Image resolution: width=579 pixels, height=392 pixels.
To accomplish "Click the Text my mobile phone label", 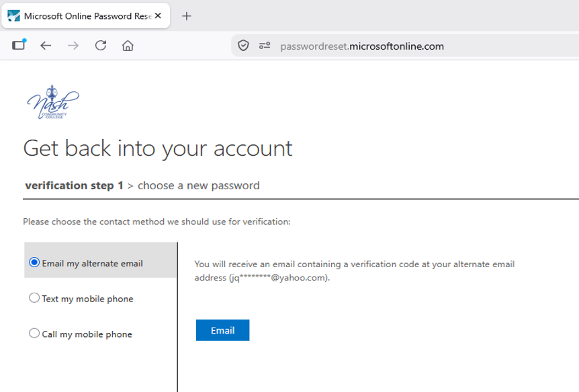I will pyautogui.click(x=87, y=299).
